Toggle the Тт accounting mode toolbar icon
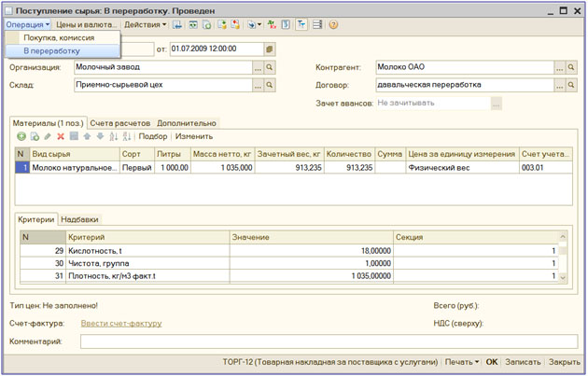This screenshot has width=588, height=376. pyautogui.click(x=301, y=25)
